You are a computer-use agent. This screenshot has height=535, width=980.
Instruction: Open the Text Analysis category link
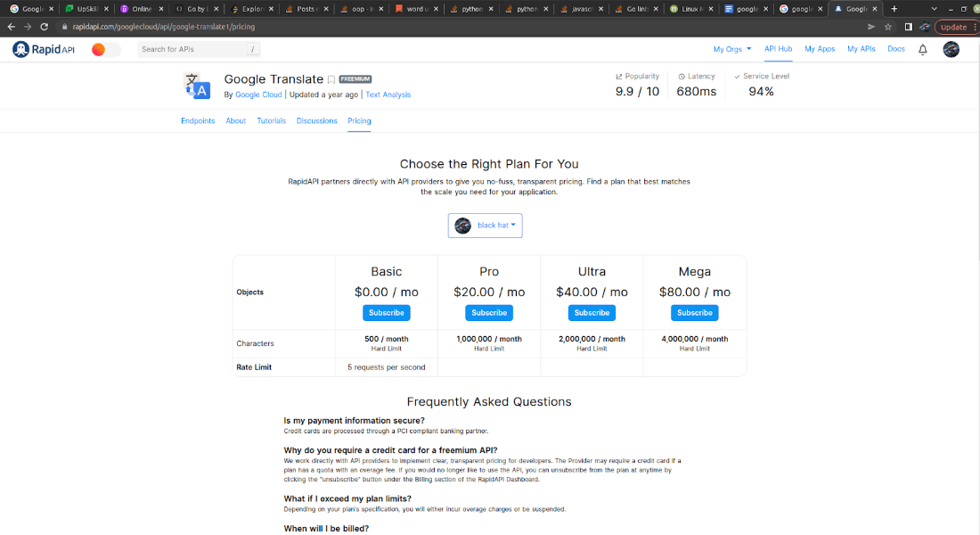(388, 95)
